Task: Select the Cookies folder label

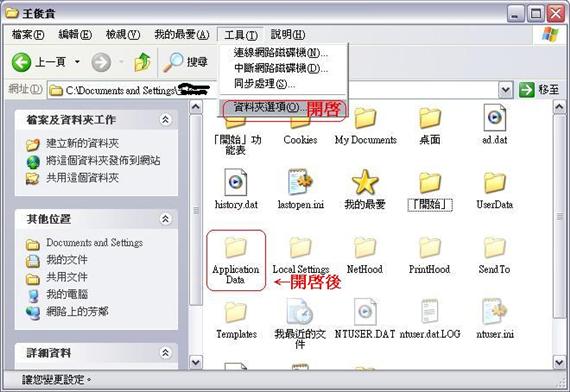Action: coord(300,140)
